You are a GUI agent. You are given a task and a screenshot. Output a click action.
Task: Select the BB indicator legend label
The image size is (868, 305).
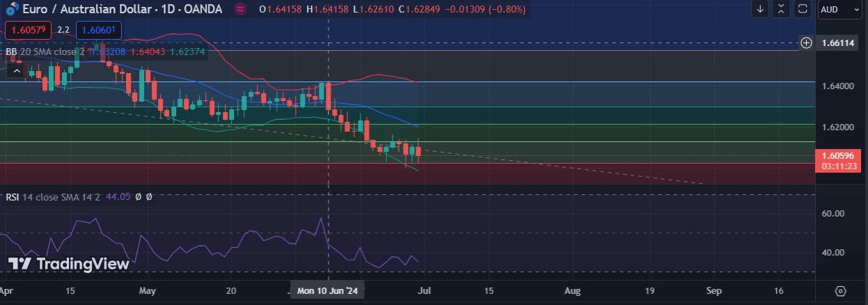11,52
